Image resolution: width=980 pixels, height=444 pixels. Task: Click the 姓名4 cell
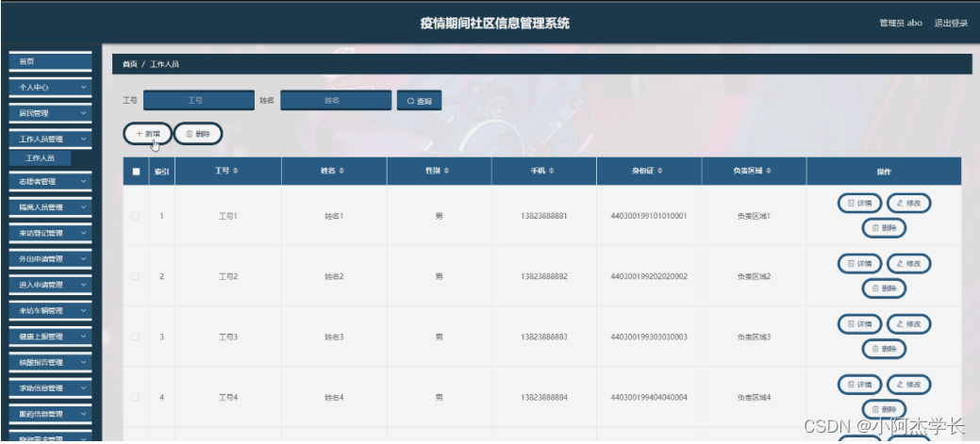[334, 397]
